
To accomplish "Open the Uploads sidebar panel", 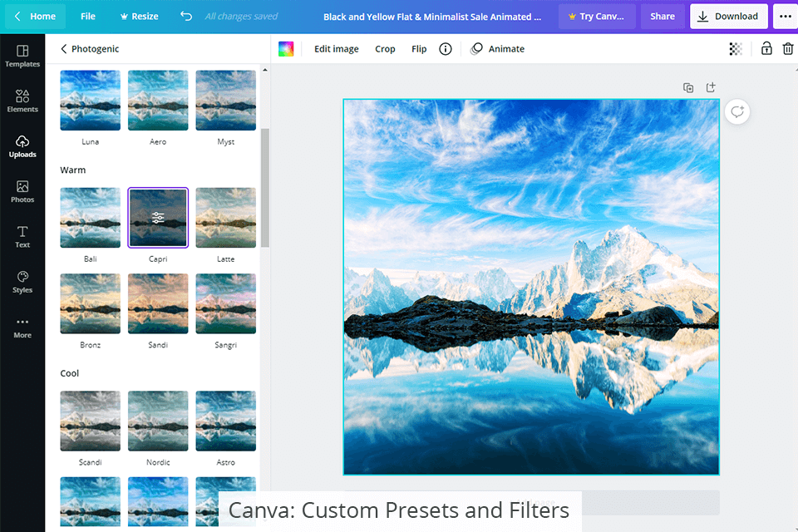I will (x=22, y=146).
